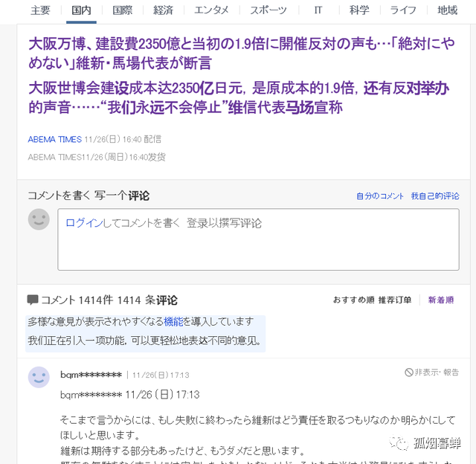Switch to the 経済 tab
The height and width of the screenshot is (464, 476).
click(163, 10)
